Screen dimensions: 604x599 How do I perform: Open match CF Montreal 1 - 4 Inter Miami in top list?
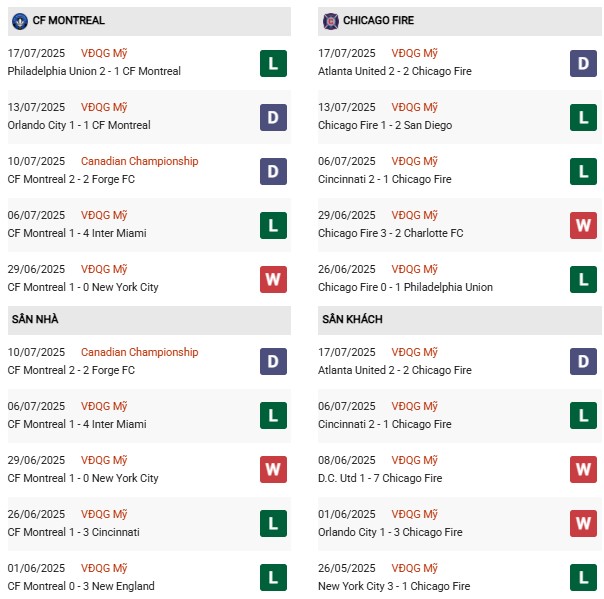pyautogui.click(x=76, y=234)
